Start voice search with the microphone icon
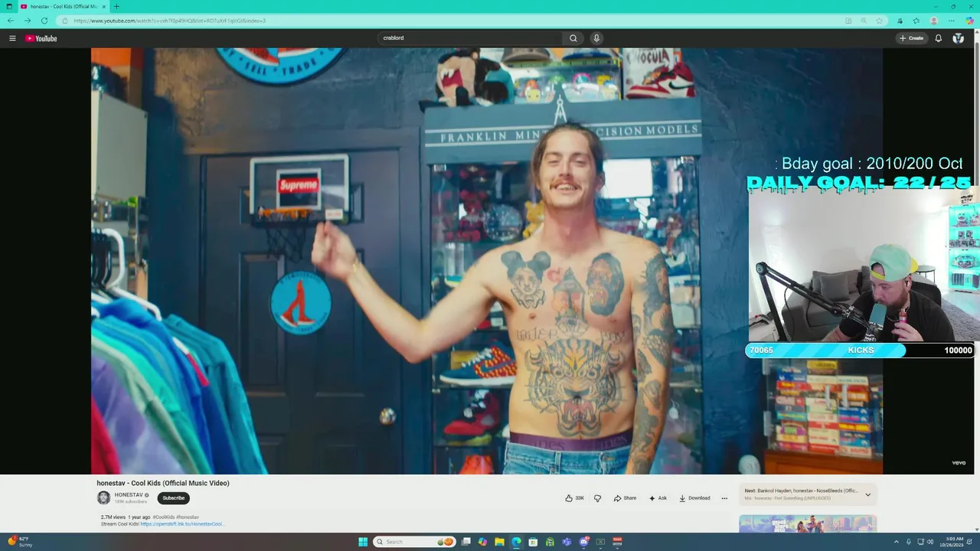Viewport: 980px width, 551px height. [596, 38]
